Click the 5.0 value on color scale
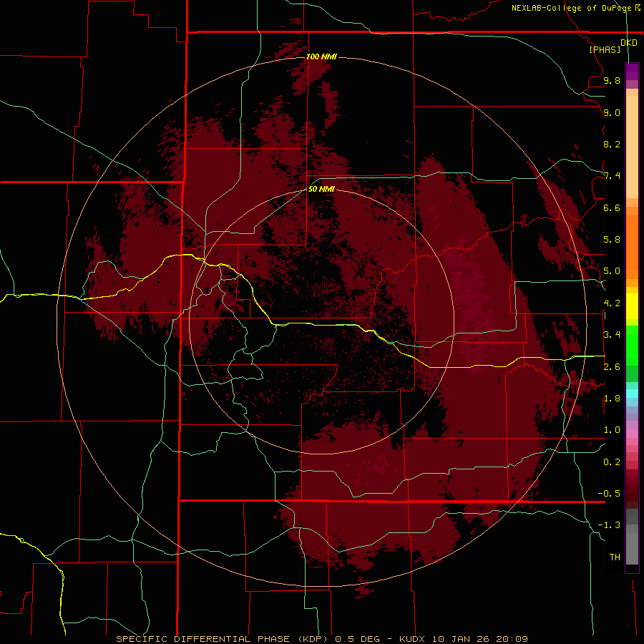 click(612, 271)
